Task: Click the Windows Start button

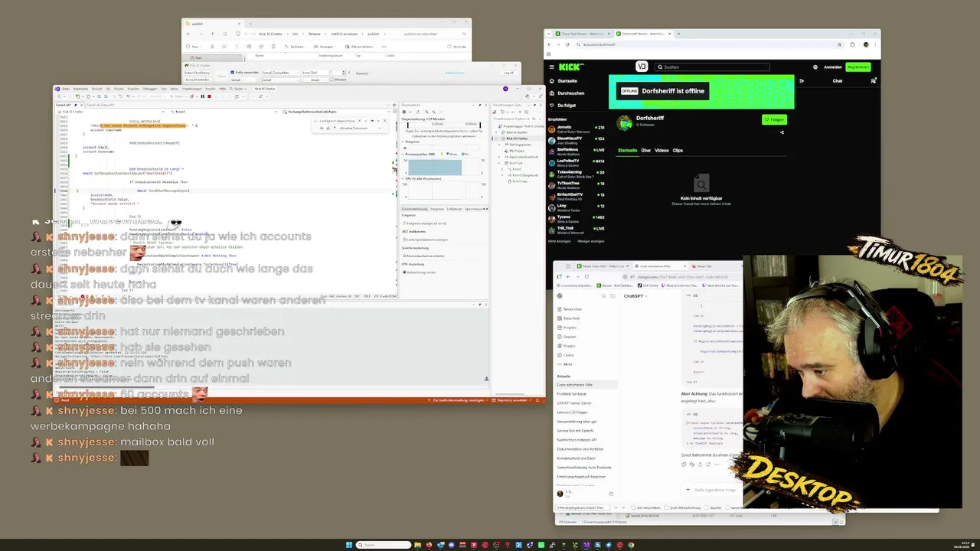Action: click(349, 545)
